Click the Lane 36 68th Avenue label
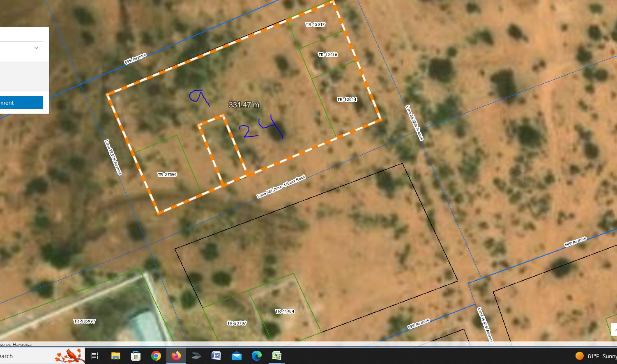 (414, 123)
